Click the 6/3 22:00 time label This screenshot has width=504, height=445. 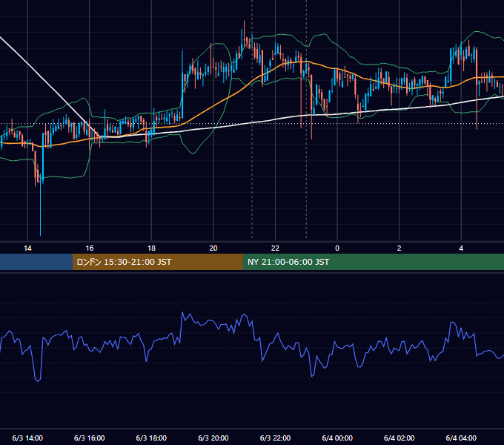pos(275,438)
